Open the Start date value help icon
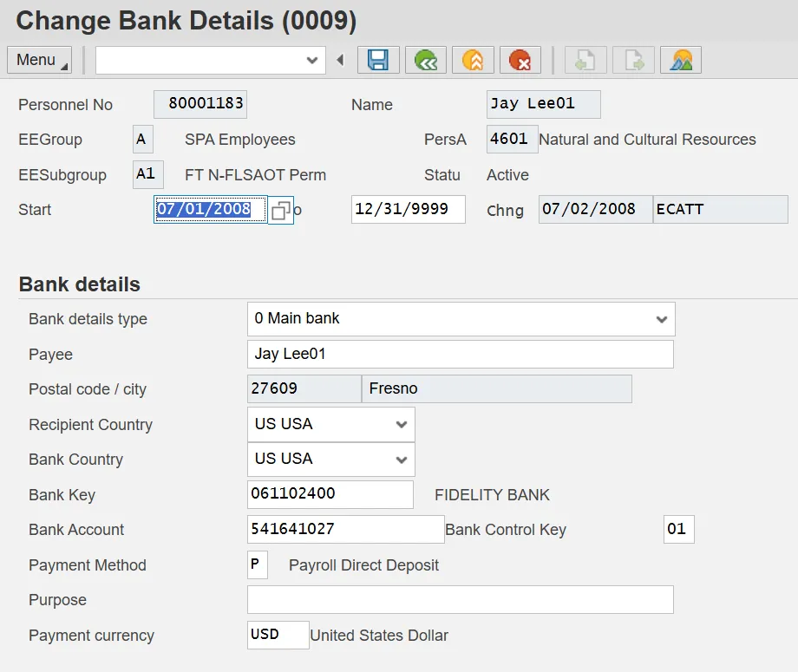The image size is (798, 672). point(280,210)
